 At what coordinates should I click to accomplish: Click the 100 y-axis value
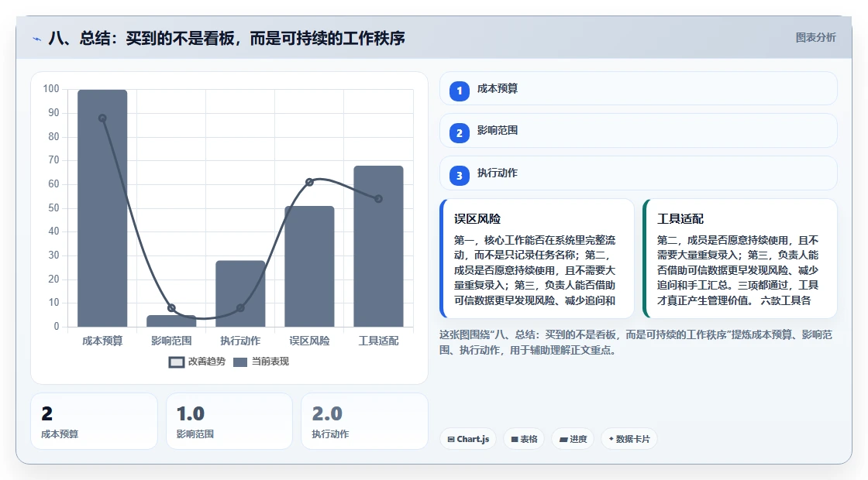(51, 89)
